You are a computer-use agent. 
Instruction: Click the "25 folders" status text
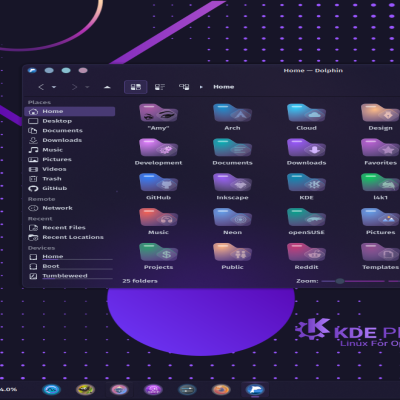[x=140, y=281]
